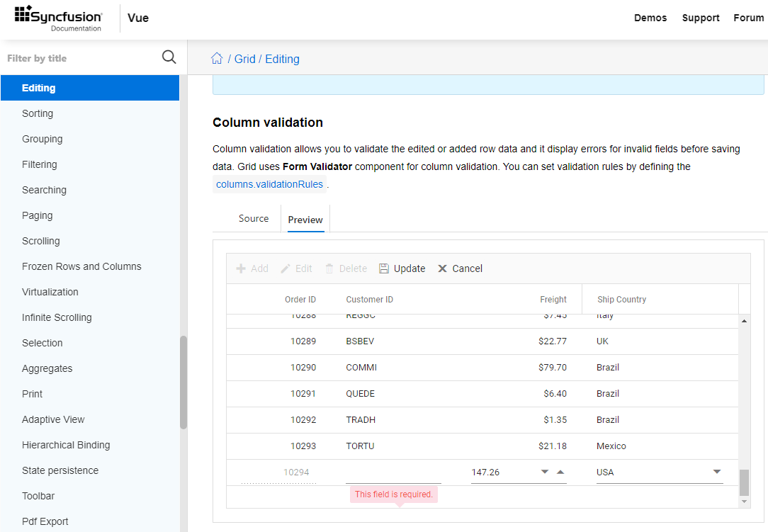Click the $79.70 freight cell
768x532 pixels.
click(x=553, y=367)
